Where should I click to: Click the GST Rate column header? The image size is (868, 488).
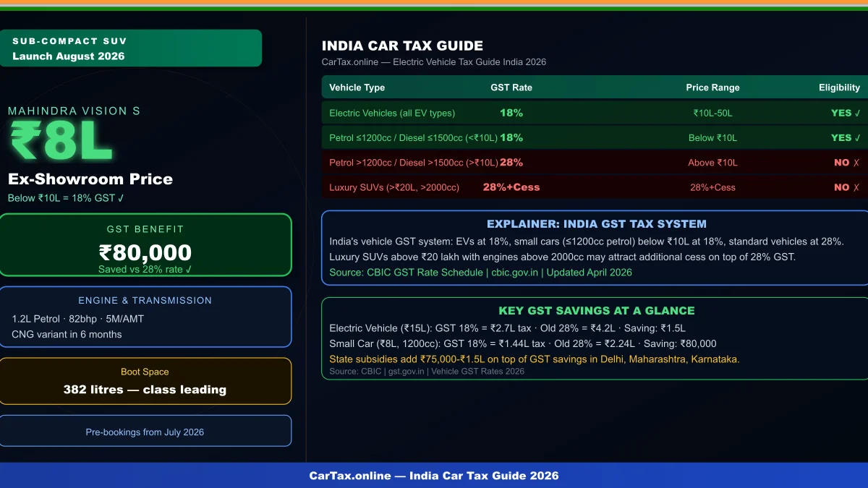[511, 87]
